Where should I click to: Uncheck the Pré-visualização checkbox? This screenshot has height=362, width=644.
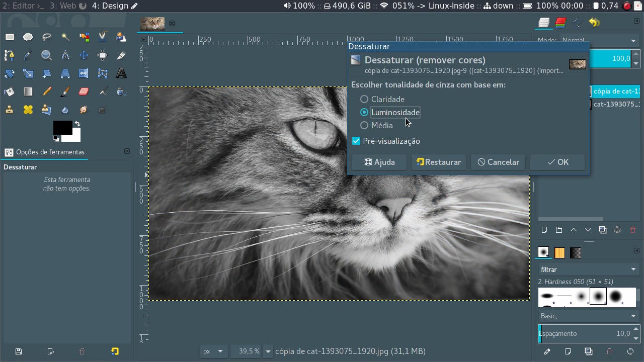point(356,141)
